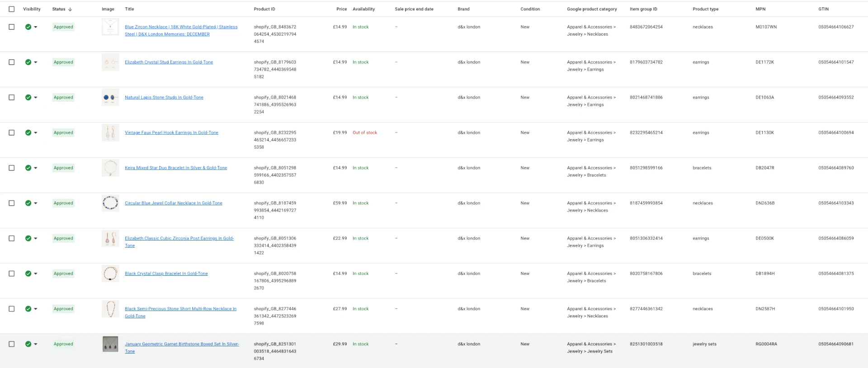Tick the checkbox for Natural Lapis Stone Studs
This screenshot has height=368, width=868.
coord(12,98)
